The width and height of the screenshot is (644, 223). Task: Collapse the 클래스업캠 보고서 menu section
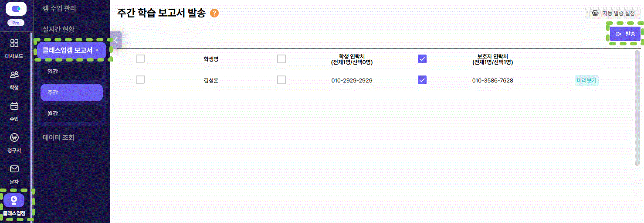point(71,50)
